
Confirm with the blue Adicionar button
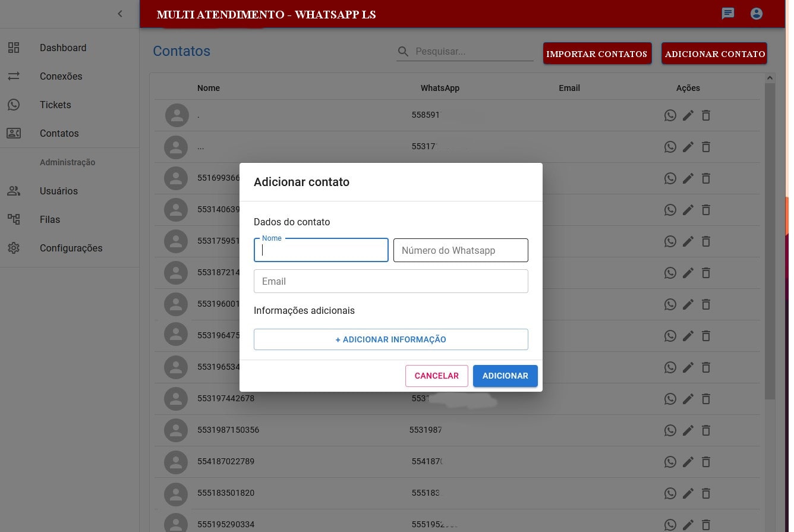coord(505,376)
